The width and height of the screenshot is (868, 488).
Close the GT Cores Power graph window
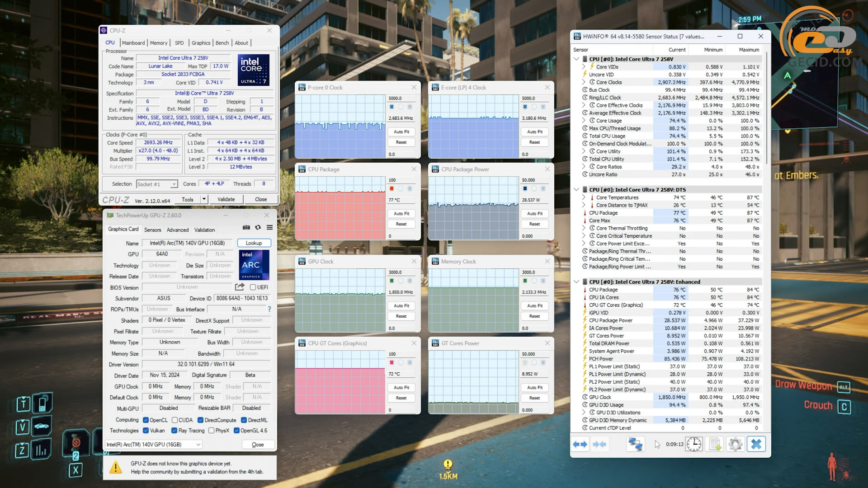547,343
